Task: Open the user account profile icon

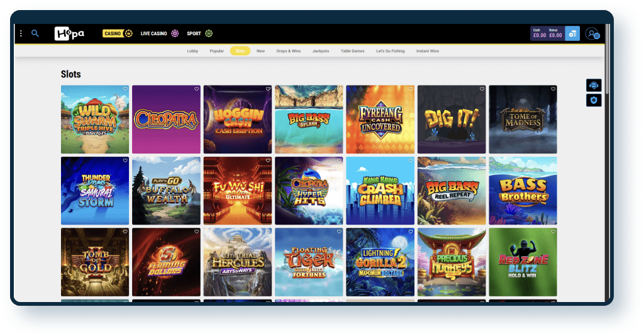Action: pyautogui.click(x=591, y=33)
